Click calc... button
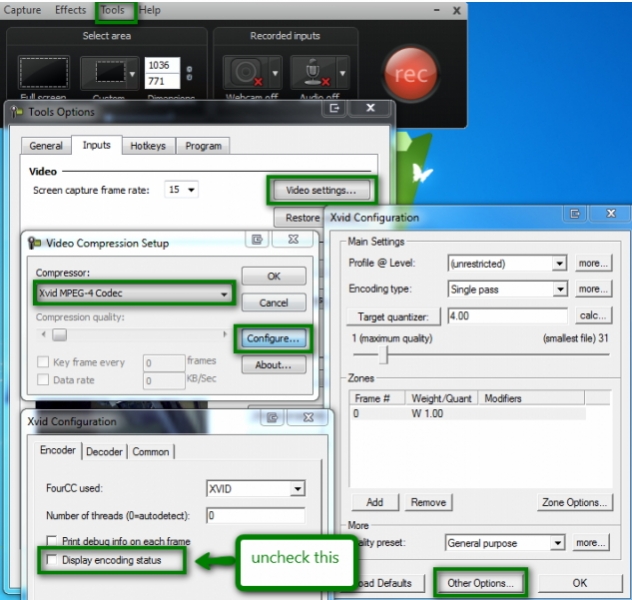The image size is (632, 600). (593, 316)
